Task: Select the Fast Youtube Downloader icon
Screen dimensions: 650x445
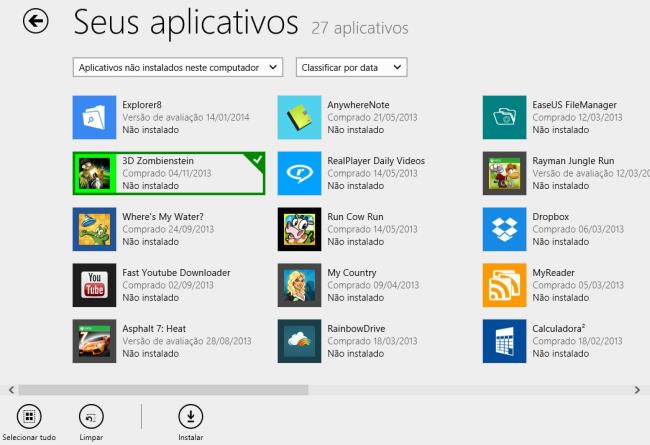Action: (94, 285)
